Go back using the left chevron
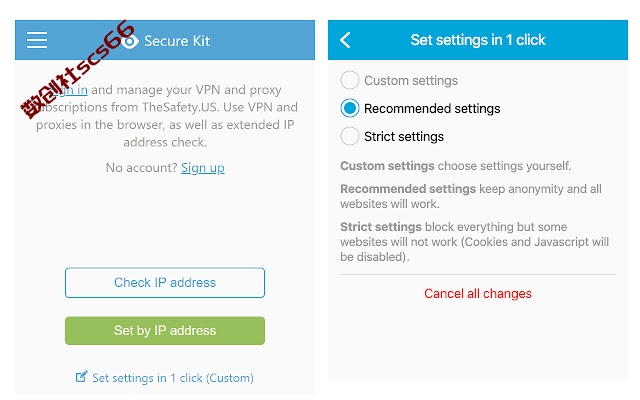The height and width of the screenshot is (400, 640). pos(345,40)
